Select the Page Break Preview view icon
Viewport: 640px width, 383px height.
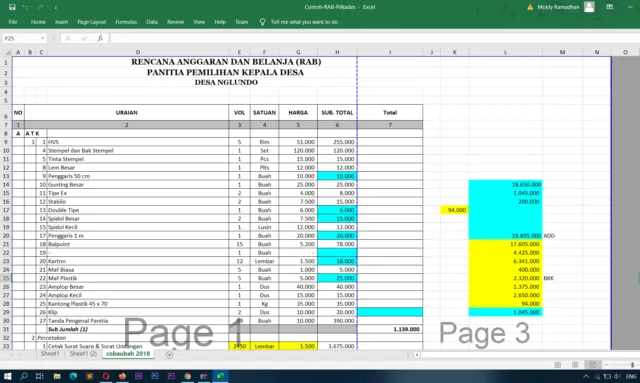tap(592, 364)
